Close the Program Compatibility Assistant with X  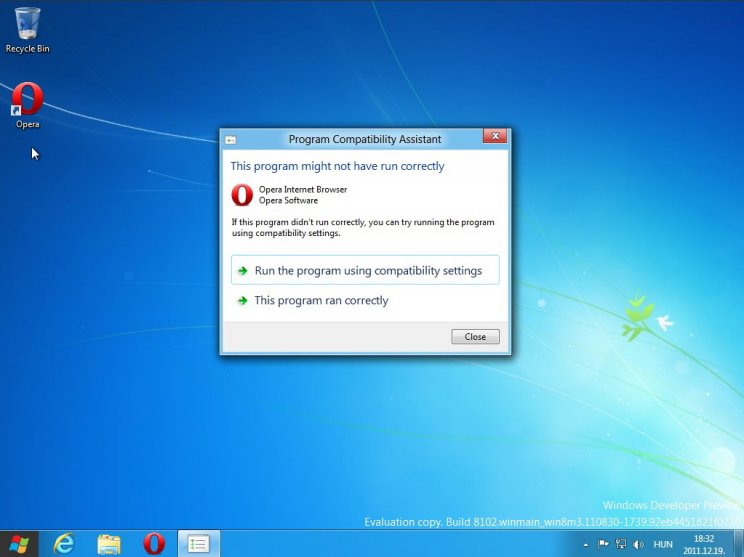pyautogui.click(x=495, y=136)
